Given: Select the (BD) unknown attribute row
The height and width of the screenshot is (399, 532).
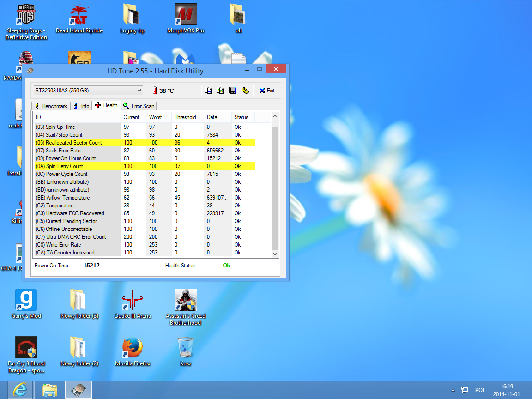Looking at the screenshot, I should click(x=145, y=190).
